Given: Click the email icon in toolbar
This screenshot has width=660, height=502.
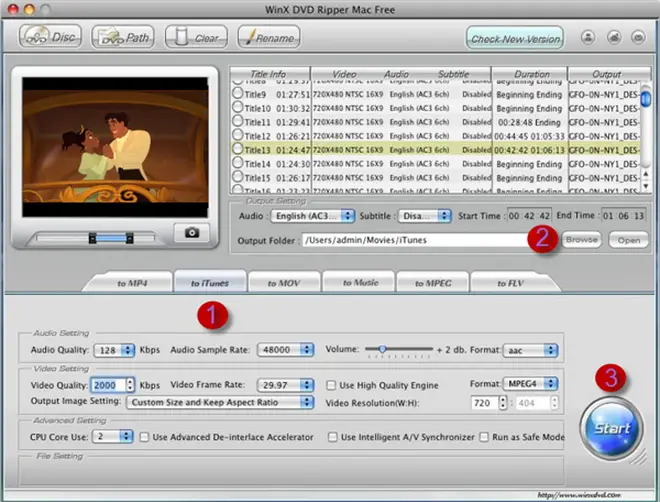Looking at the screenshot, I should point(639,37).
